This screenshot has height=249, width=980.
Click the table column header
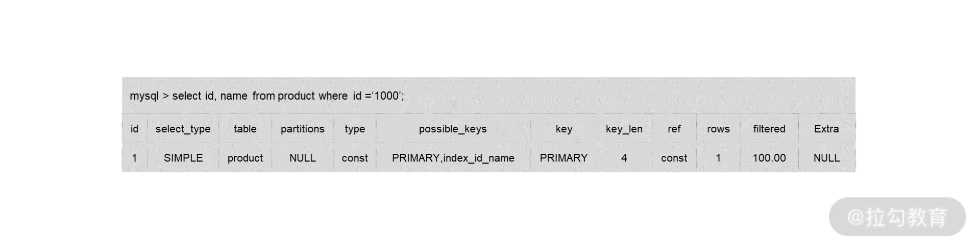coord(245,129)
